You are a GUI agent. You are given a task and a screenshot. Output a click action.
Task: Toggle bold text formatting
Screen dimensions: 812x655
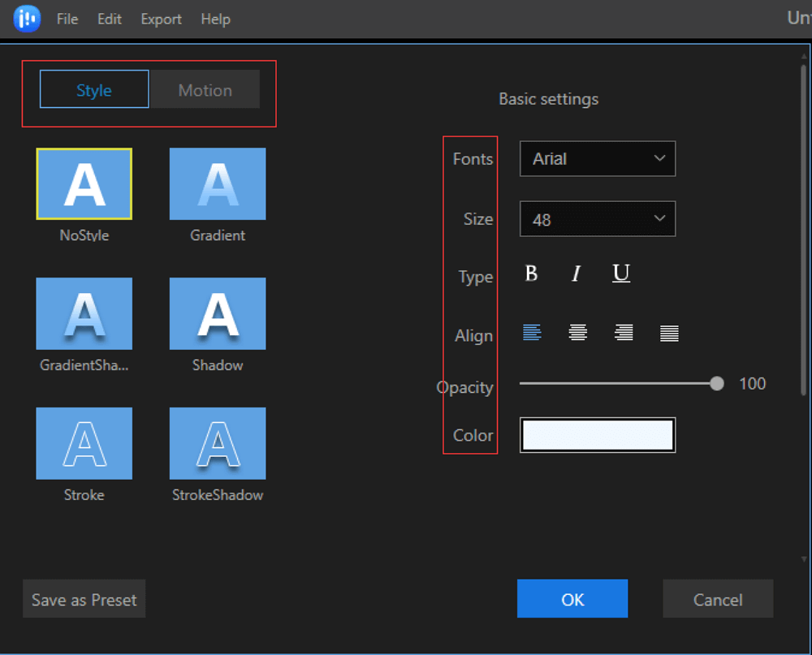point(531,274)
